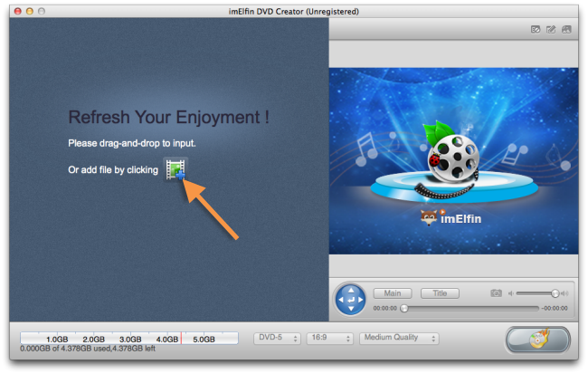Click the add video file icon

(175, 169)
